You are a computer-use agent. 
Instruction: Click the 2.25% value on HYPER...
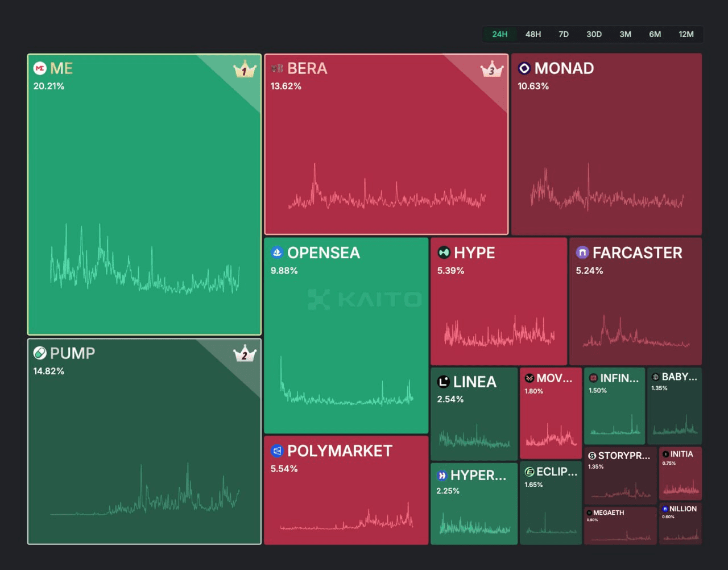pos(448,491)
